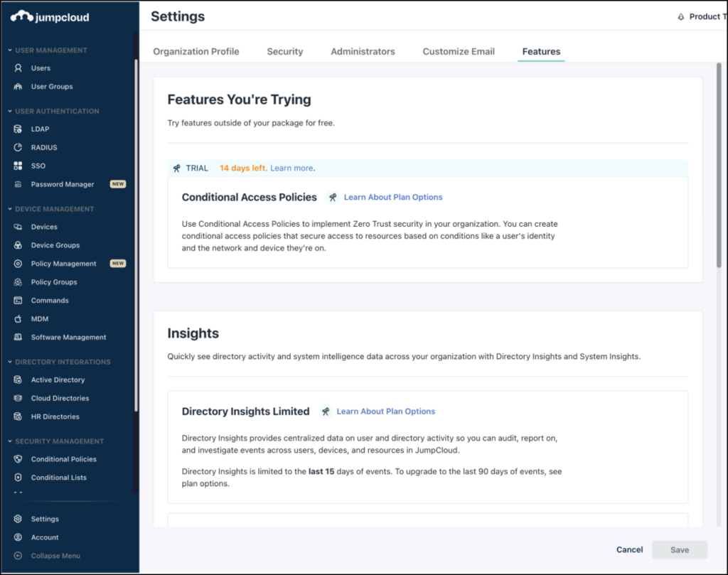Click the SSO grid icon

[x=18, y=166]
